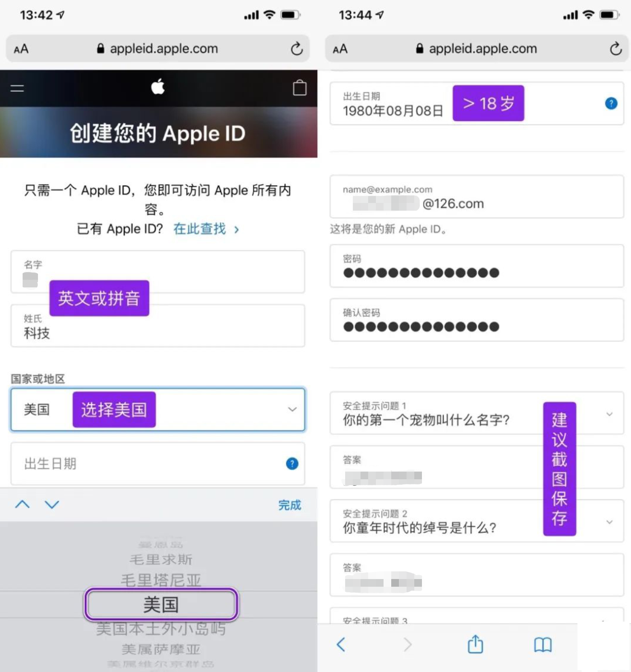The image size is (631, 672).
Task: Tap the left appleid.apple.com address bar
Action: (x=157, y=49)
